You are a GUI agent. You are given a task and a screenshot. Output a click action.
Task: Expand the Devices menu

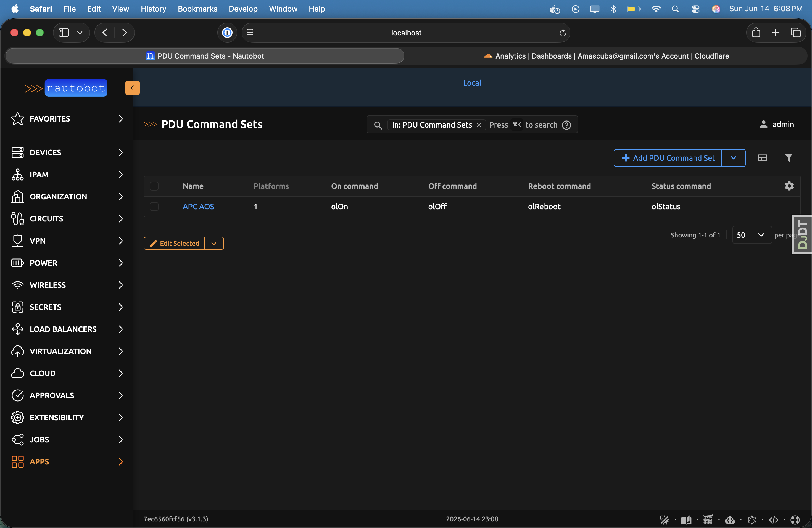[x=67, y=152]
